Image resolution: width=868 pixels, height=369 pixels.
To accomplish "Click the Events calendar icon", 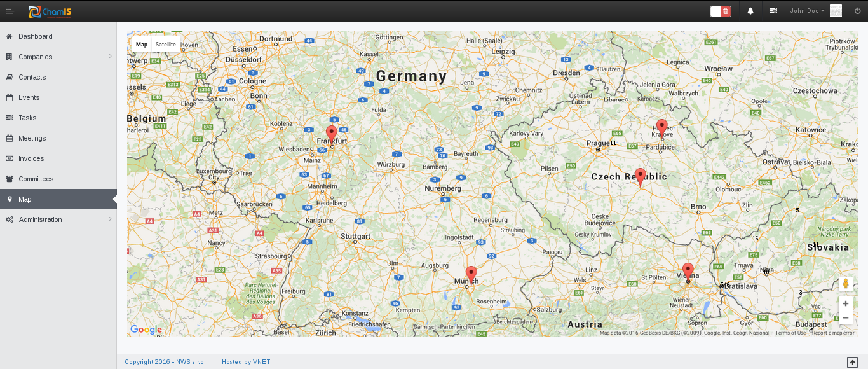I will tap(9, 97).
